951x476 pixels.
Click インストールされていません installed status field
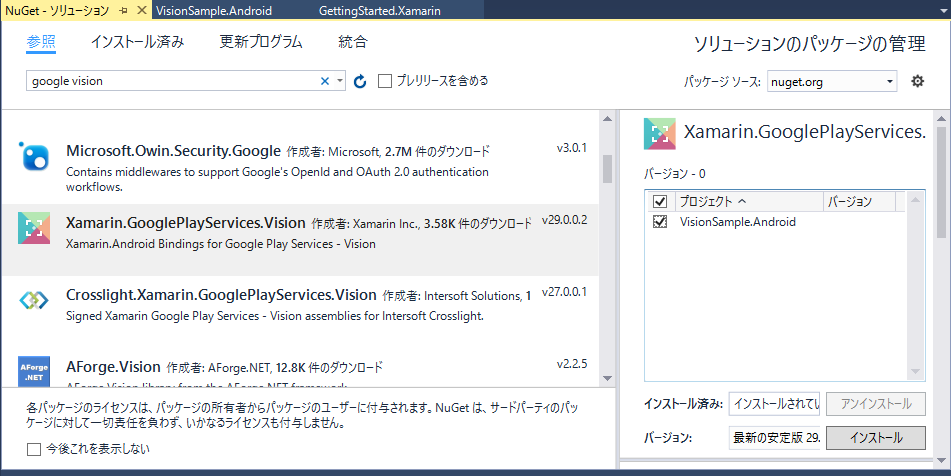(x=775, y=404)
